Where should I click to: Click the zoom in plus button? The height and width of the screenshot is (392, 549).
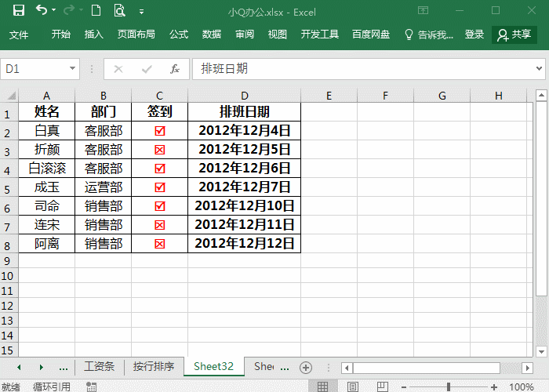494,387
